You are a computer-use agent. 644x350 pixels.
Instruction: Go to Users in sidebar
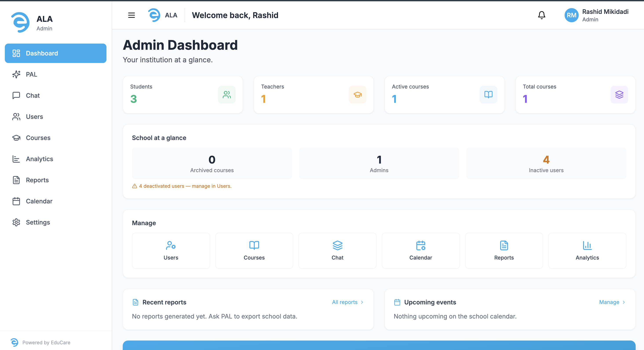(x=55, y=117)
